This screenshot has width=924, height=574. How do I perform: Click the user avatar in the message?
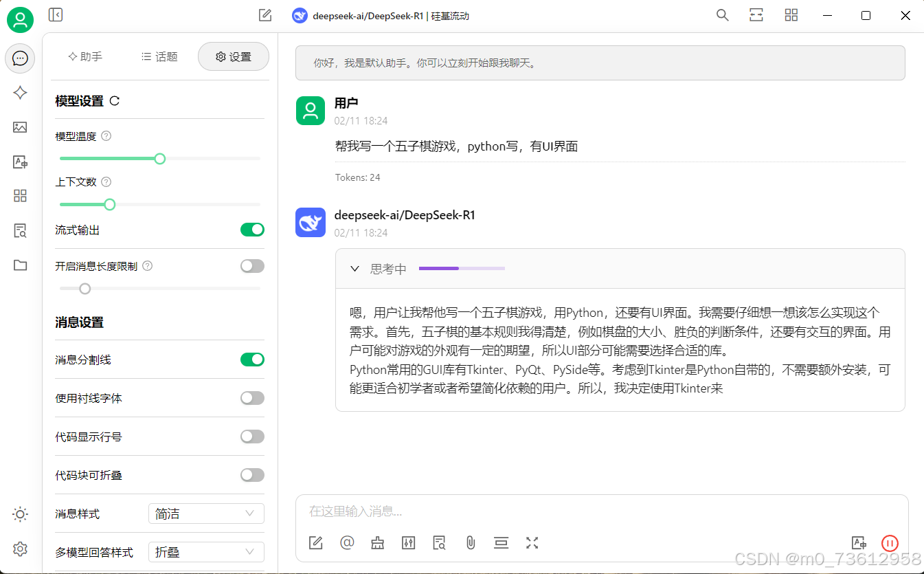pos(311,111)
